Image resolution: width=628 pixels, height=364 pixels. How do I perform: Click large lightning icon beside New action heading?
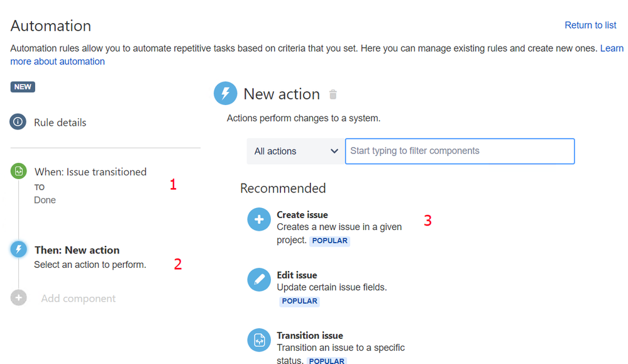tap(226, 93)
